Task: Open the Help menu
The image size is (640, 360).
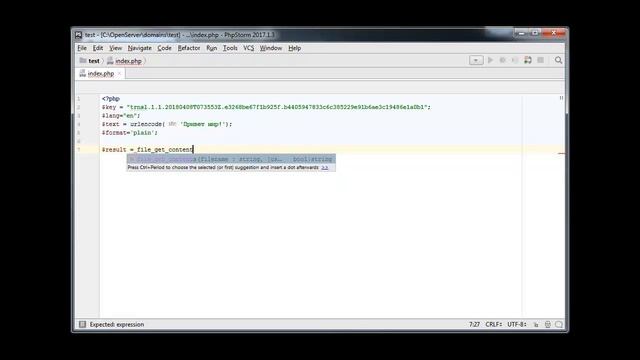Action: [x=294, y=48]
